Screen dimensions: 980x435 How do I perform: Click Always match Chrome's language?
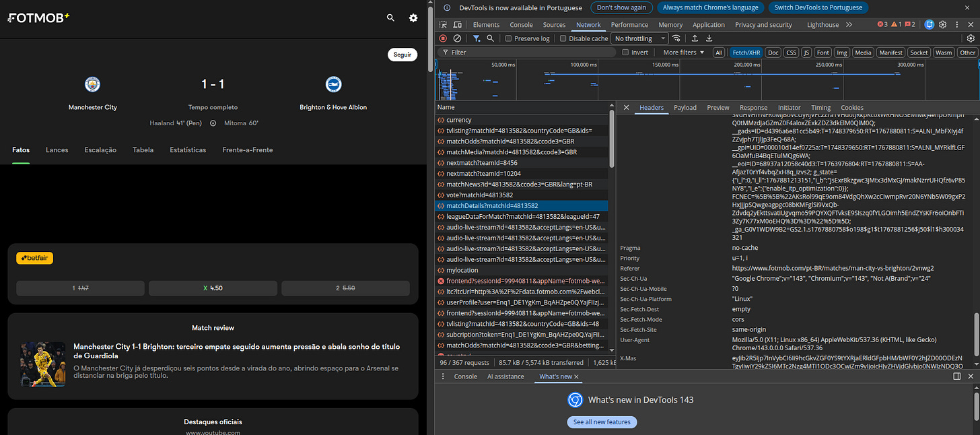click(x=710, y=7)
